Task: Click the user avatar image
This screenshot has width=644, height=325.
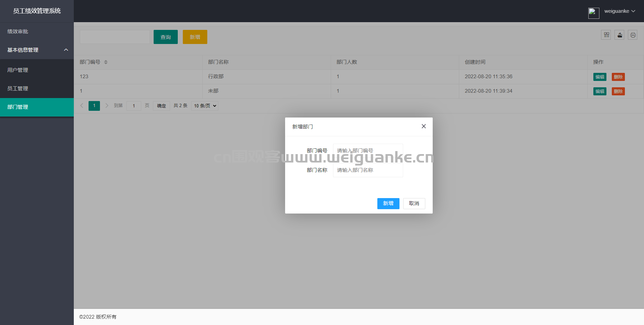Action: (594, 13)
